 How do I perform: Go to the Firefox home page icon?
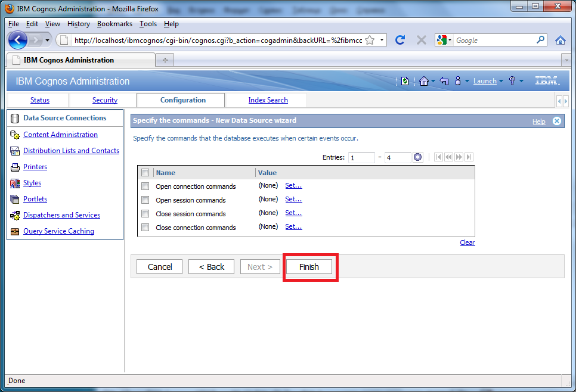(560, 40)
